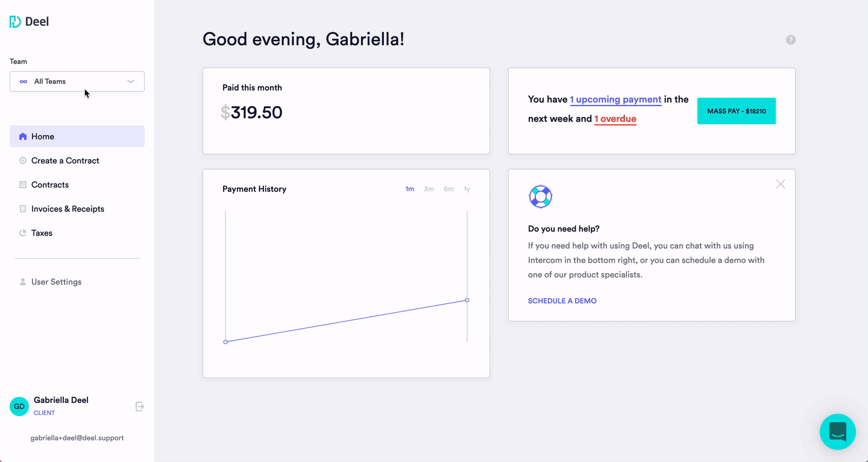The width and height of the screenshot is (868, 462).
Task: Go to Home in the sidebar
Action: tap(77, 136)
